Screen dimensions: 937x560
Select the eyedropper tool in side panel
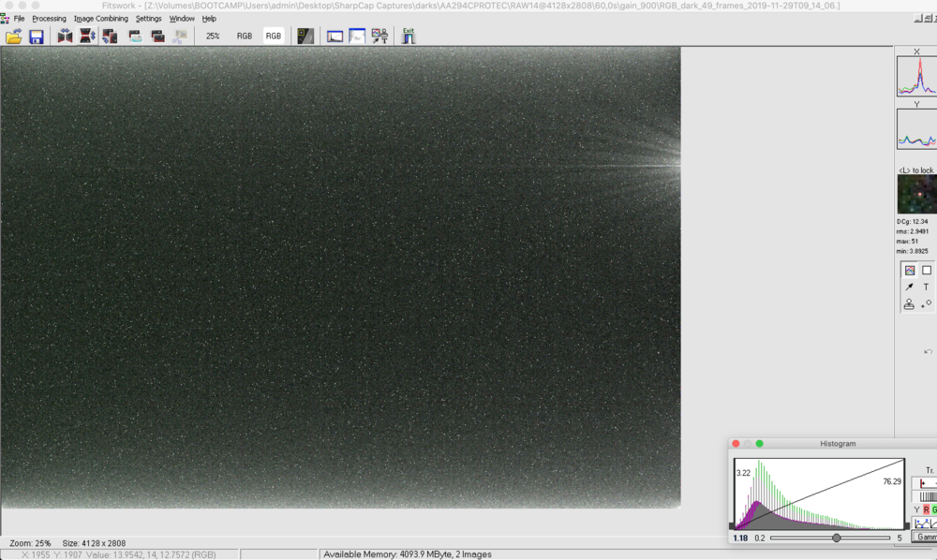pyautogui.click(x=910, y=287)
